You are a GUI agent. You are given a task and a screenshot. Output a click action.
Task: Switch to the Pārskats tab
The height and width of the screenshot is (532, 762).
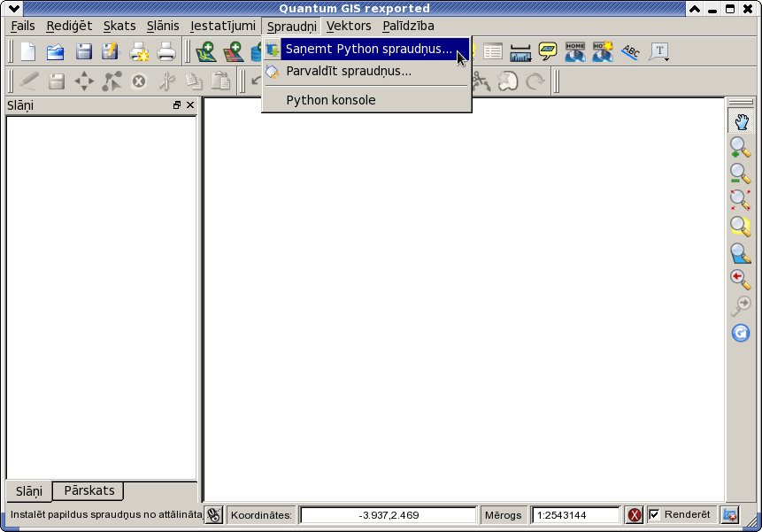[x=89, y=490]
